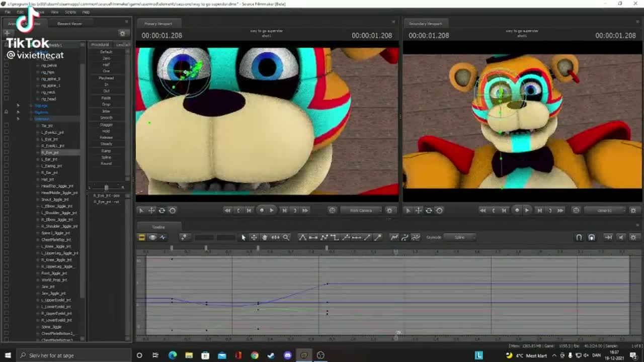Select the timeline pan hand tool
Screen dimensions: 644x362
265,237
